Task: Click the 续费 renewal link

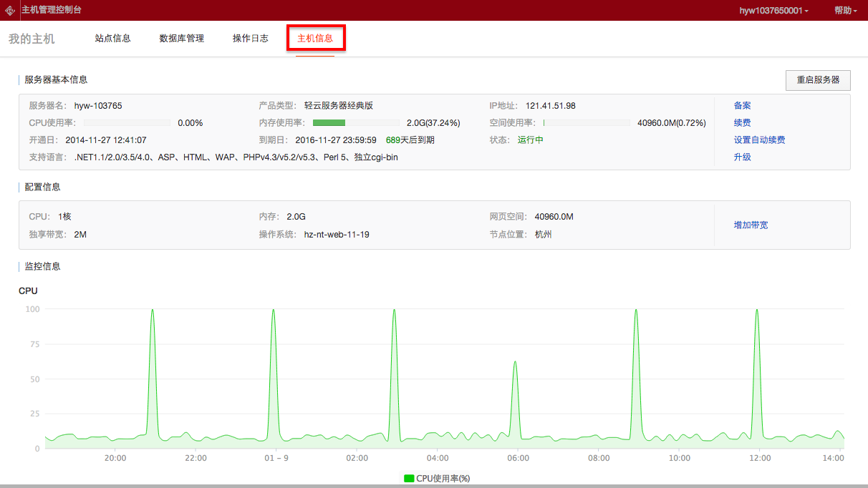Action: tap(742, 123)
